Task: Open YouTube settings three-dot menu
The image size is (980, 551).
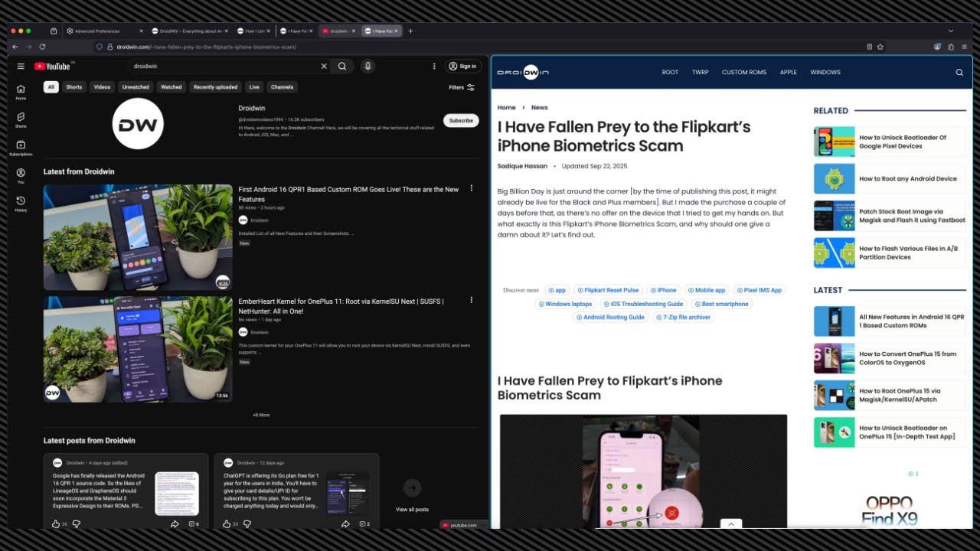Action: (434, 67)
